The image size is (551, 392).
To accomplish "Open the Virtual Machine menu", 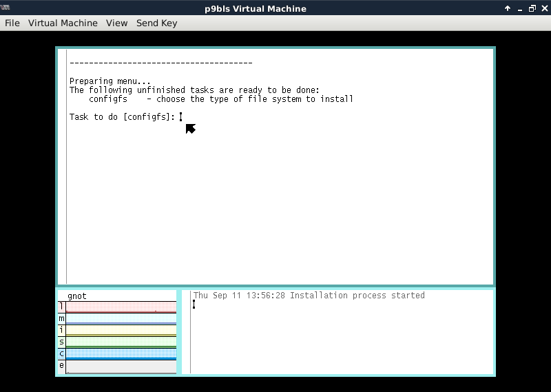I will click(63, 23).
